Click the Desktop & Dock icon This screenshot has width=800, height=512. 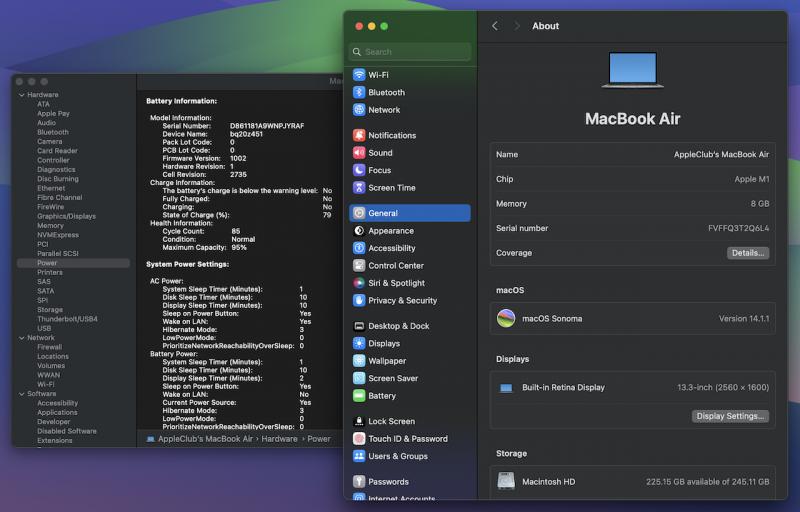359,326
